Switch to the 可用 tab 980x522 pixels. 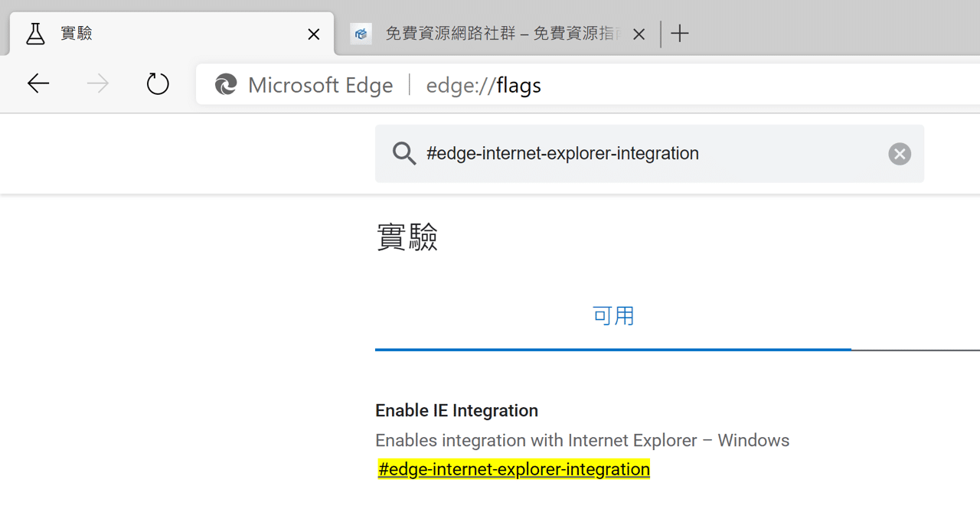[613, 315]
